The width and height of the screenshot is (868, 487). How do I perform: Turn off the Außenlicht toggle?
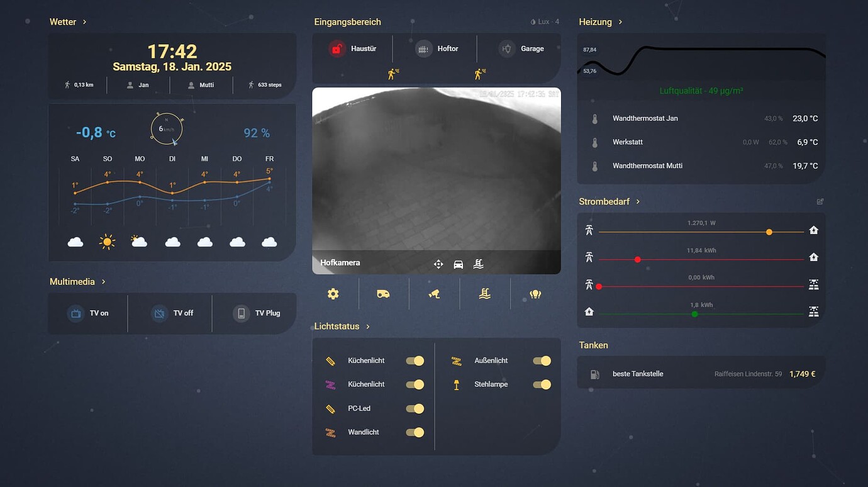pyautogui.click(x=542, y=361)
